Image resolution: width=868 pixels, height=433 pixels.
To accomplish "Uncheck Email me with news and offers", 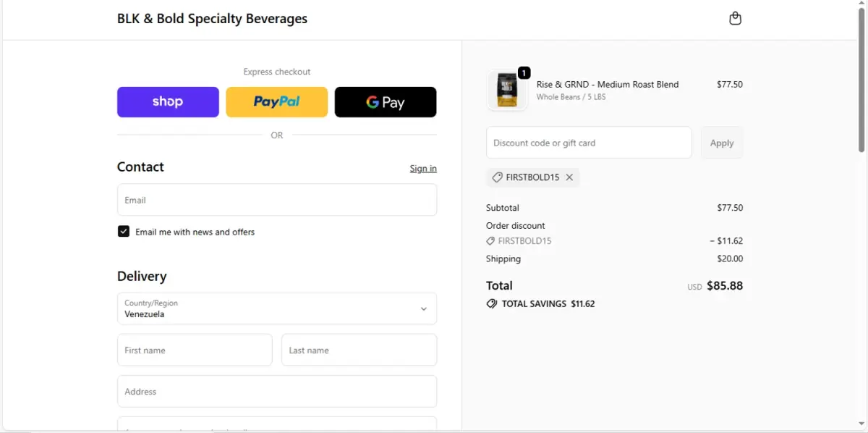I will click(x=124, y=232).
